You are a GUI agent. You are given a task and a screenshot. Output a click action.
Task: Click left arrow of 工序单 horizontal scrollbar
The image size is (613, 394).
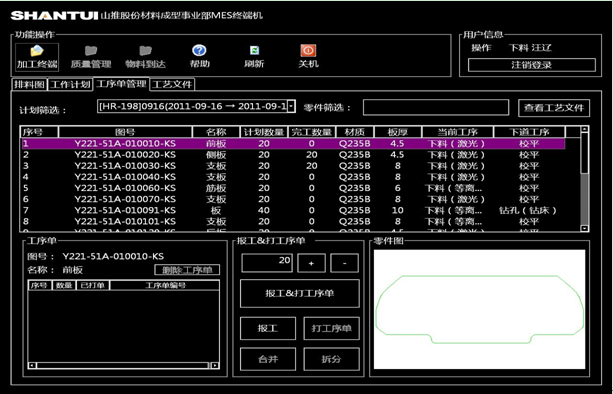pyautogui.click(x=32, y=365)
